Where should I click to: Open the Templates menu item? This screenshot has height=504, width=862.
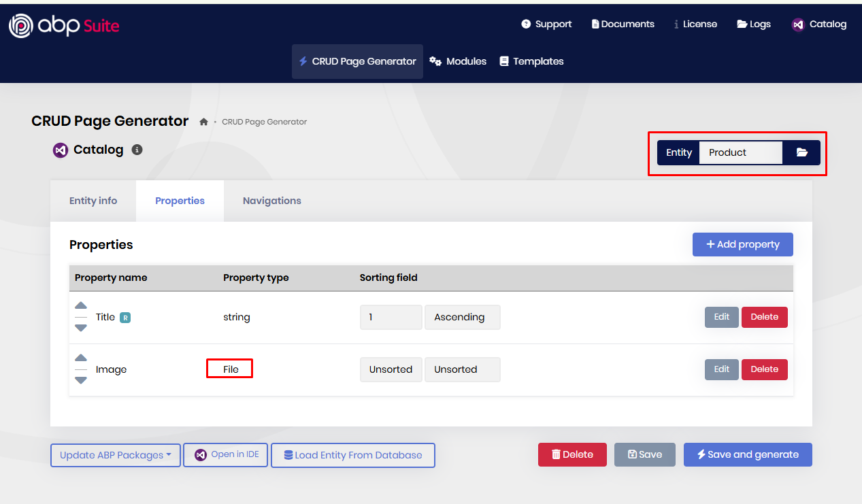531,61
